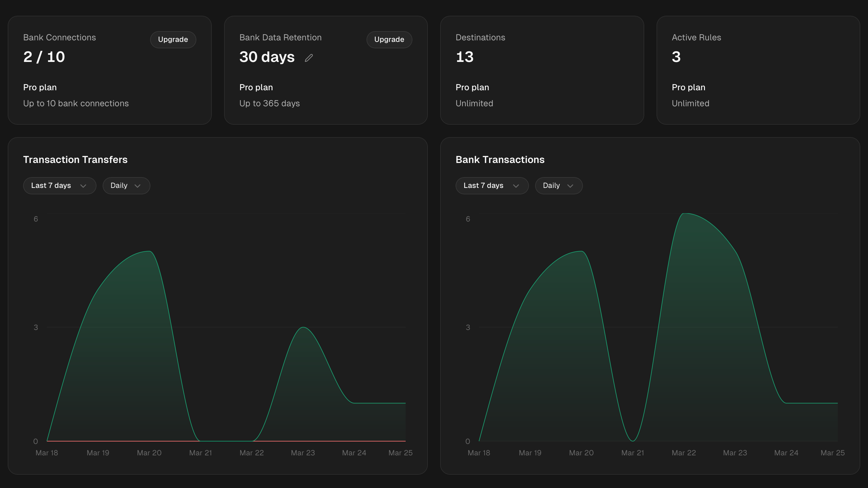Click the Mar 23 peak on the Transaction Transfers chart
Viewport: 868px width, 488px height.
tap(303, 327)
